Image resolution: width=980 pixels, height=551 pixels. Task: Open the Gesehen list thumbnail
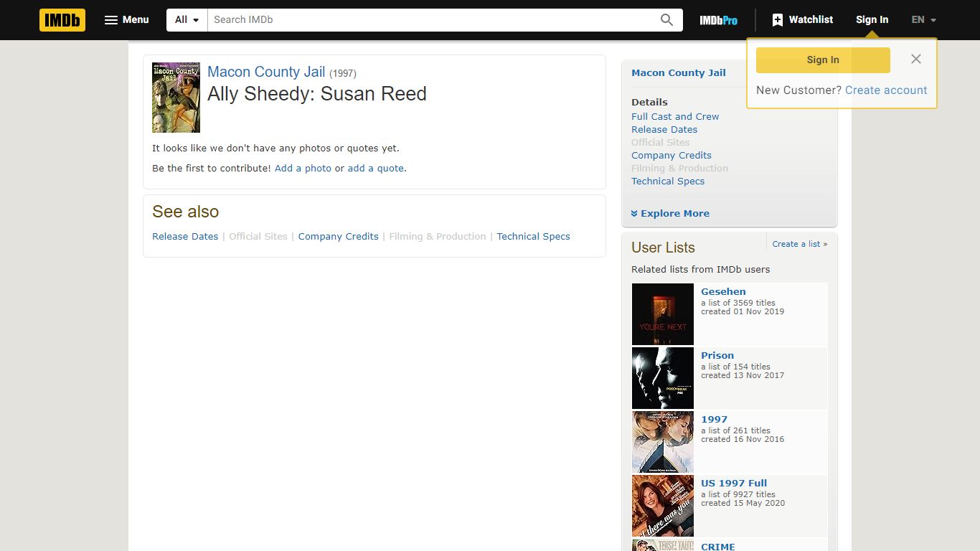[x=663, y=314]
